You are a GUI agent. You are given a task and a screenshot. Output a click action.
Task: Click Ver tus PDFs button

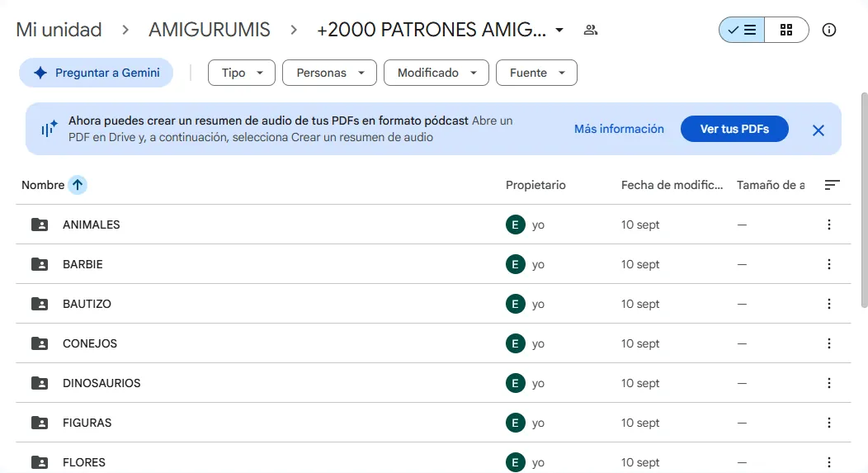click(734, 129)
